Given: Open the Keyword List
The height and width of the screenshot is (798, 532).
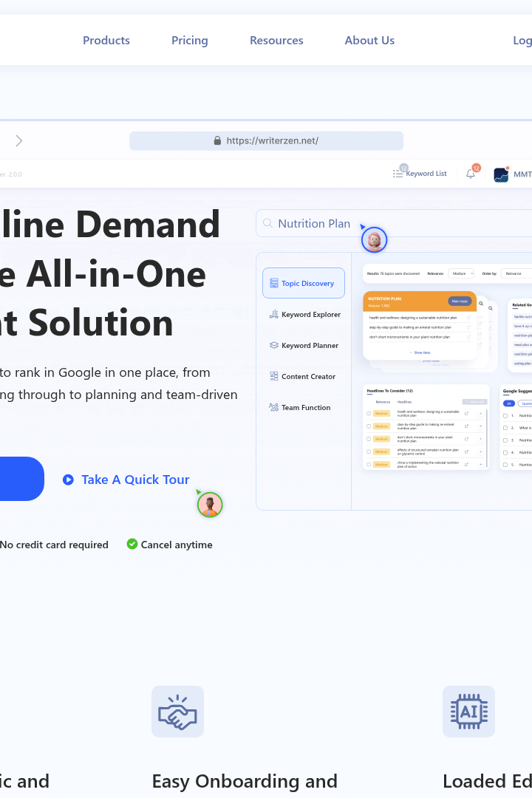Looking at the screenshot, I should (426, 174).
